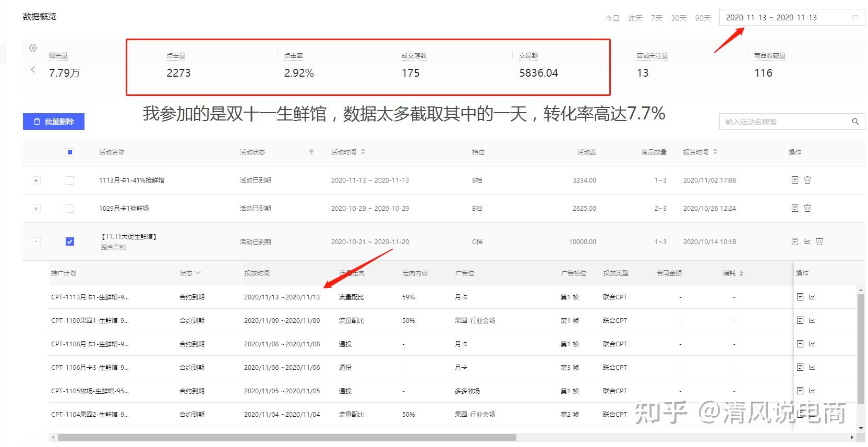Click the 成交笔数 metric label
Screen dimensions: 868x447
coord(414,55)
